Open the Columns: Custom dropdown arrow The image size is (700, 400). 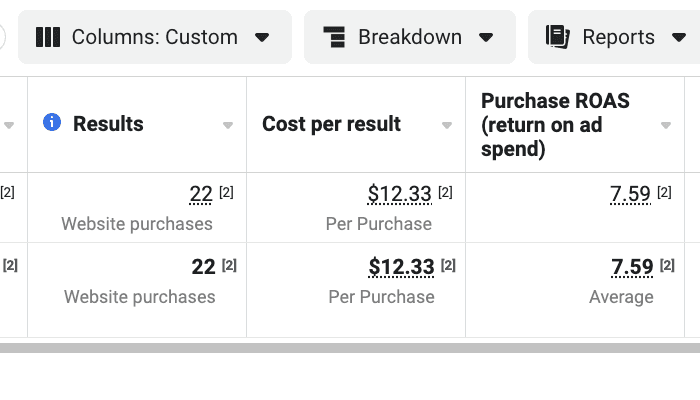pos(263,38)
